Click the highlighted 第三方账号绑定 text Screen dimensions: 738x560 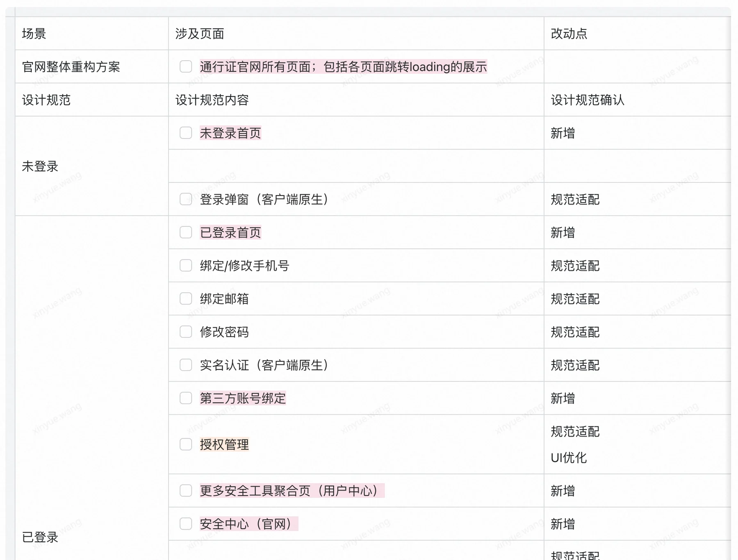(243, 398)
